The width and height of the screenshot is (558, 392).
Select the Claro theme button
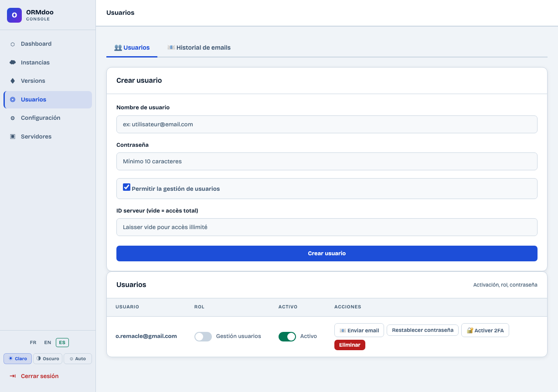(17, 358)
